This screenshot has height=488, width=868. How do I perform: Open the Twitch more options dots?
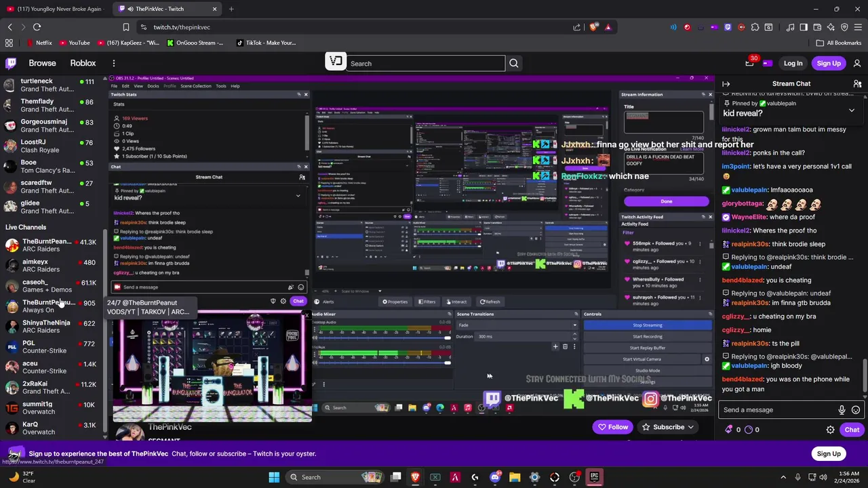coord(113,63)
